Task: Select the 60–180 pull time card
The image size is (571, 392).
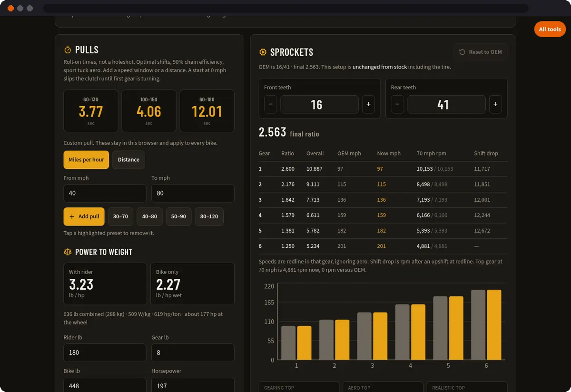Action: pyautogui.click(x=207, y=111)
